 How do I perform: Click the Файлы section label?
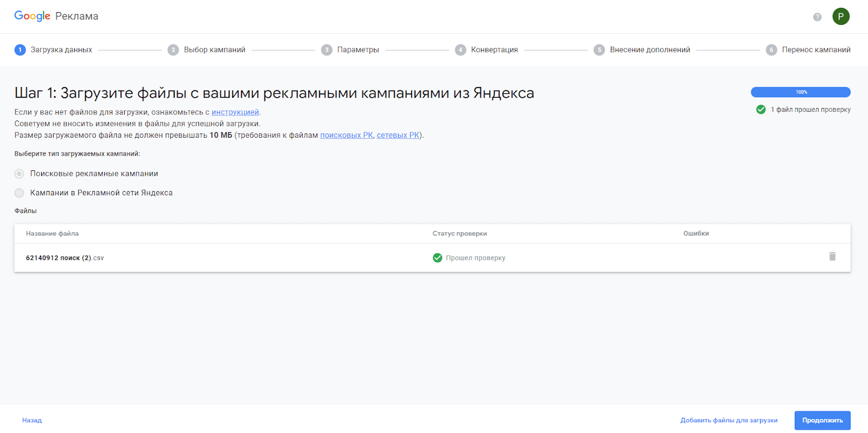[25, 211]
